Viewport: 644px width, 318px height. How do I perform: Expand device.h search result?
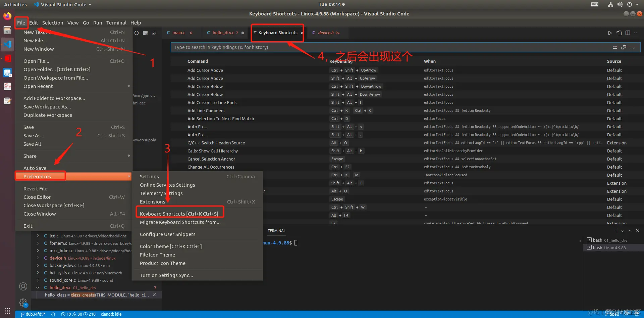tap(38, 258)
